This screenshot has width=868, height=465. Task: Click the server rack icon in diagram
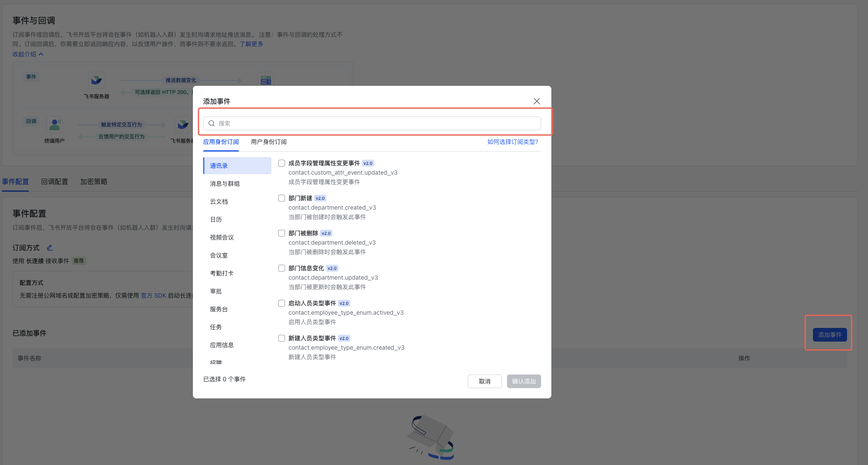[x=265, y=80]
